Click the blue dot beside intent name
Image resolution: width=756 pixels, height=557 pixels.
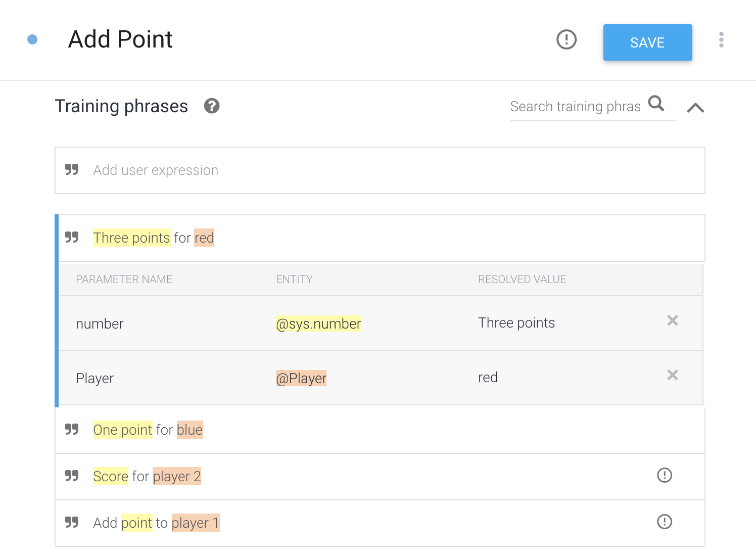click(32, 39)
